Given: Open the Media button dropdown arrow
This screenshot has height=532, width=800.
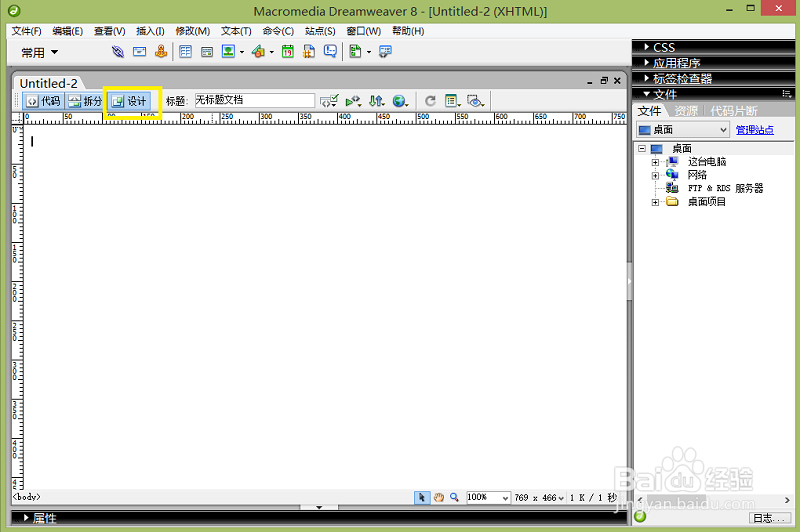Looking at the screenshot, I should coord(271,52).
